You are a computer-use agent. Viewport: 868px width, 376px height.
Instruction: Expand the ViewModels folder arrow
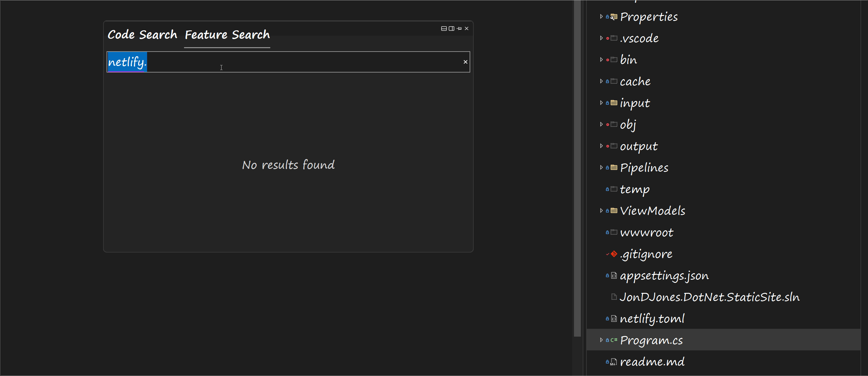601,211
